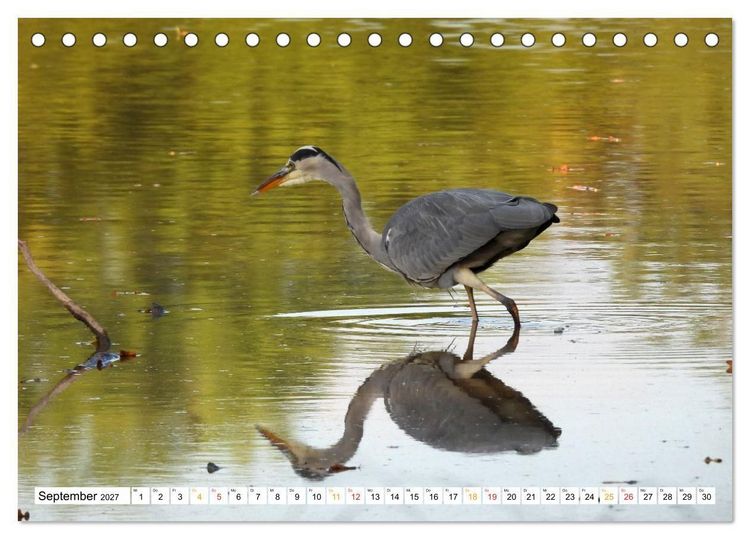Select date cell 21 in the calendar strip
Image resolution: width=750 pixels, height=539 pixels.
[531, 496]
